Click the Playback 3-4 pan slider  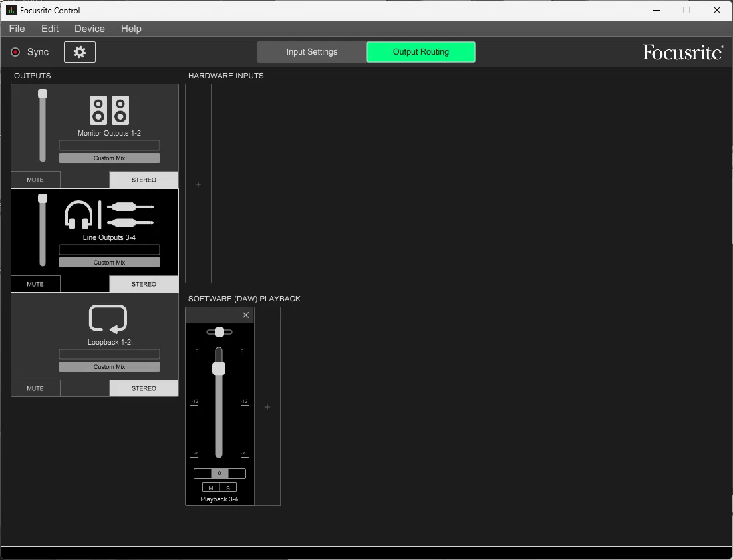point(220,332)
